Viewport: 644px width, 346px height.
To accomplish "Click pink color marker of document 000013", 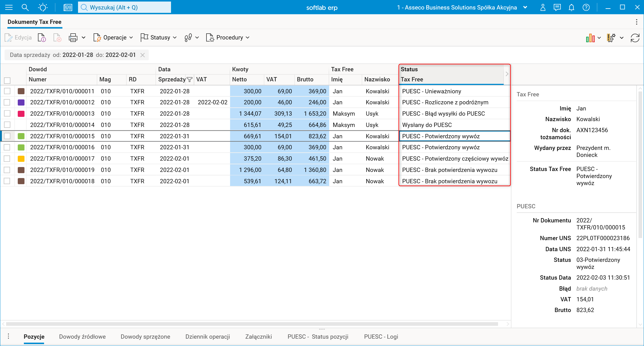I will click(x=21, y=114).
